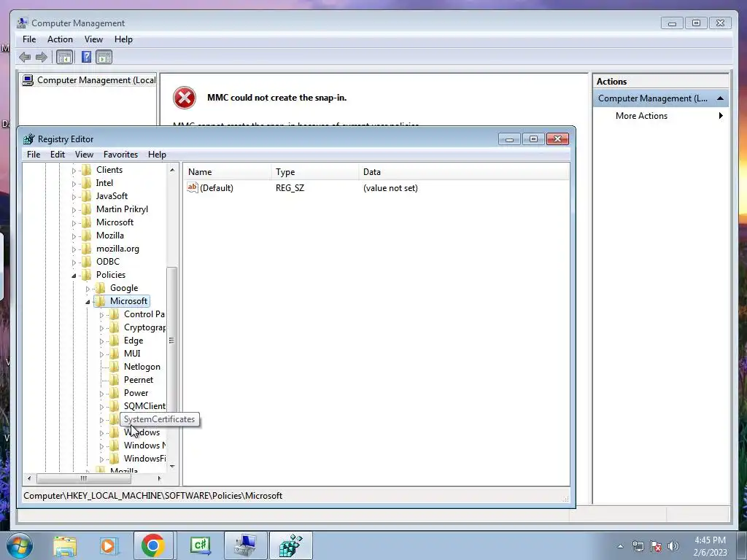Collapse Computer Management (L... actions section
747x560 pixels.
tap(720, 98)
